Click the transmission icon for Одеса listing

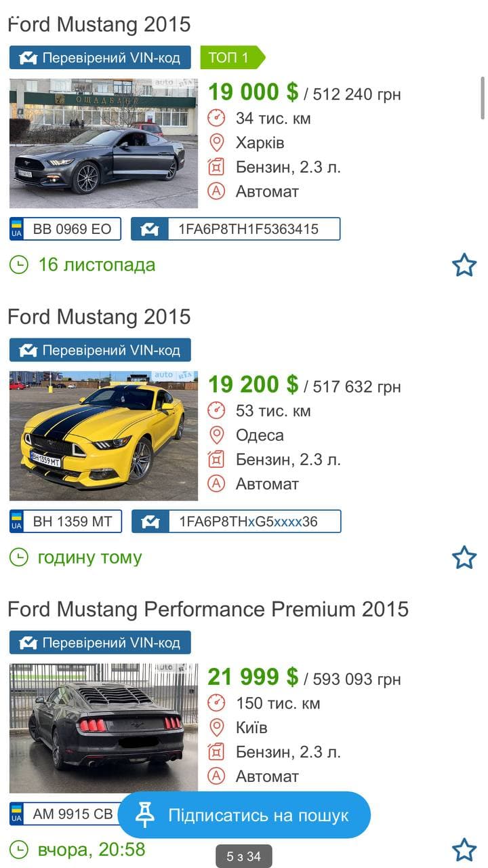coord(216,484)
